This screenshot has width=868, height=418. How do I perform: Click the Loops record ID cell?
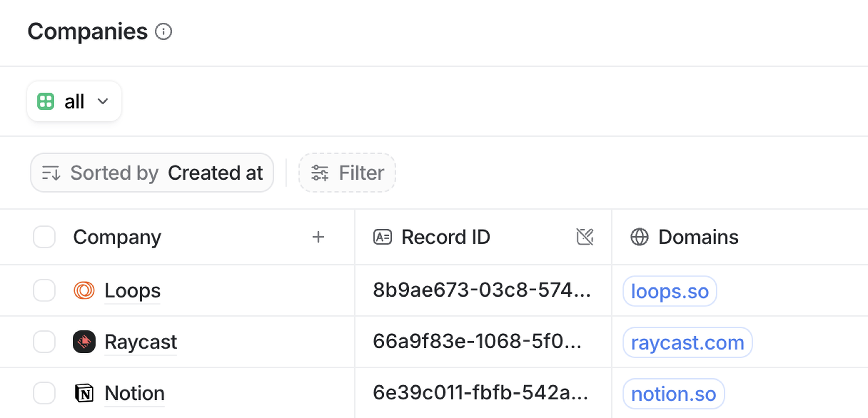click(482, 290)
